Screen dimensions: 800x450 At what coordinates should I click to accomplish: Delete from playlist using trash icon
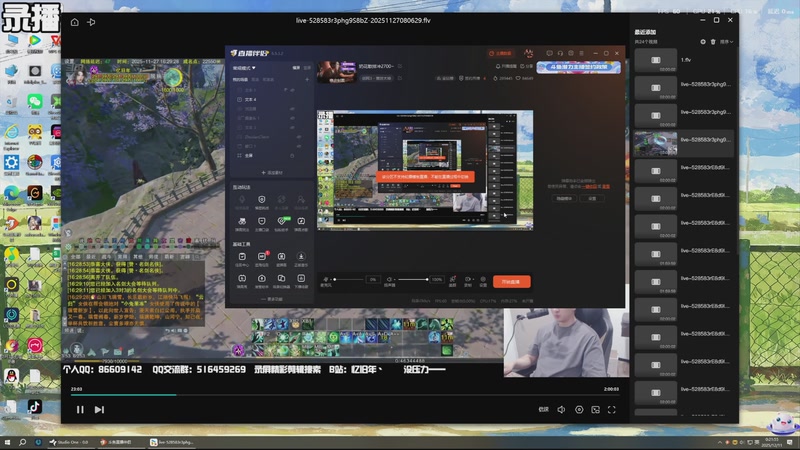[x=713, y=42]
